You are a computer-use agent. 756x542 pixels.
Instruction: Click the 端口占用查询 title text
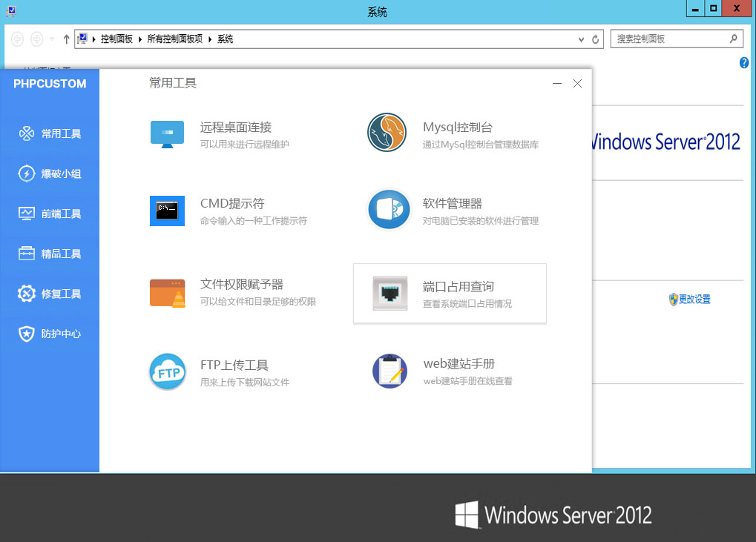[x=458, y=287]
